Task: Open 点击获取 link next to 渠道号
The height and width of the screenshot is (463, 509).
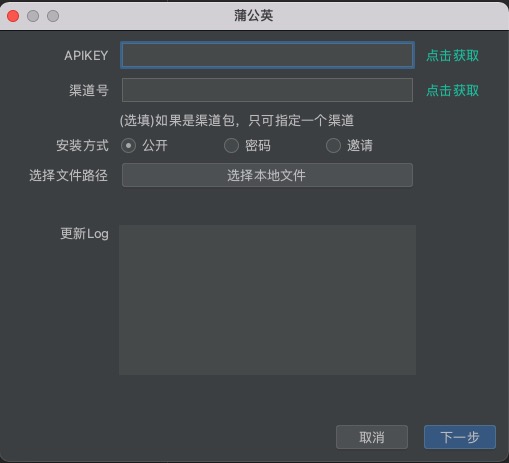Action: (452, 90)
